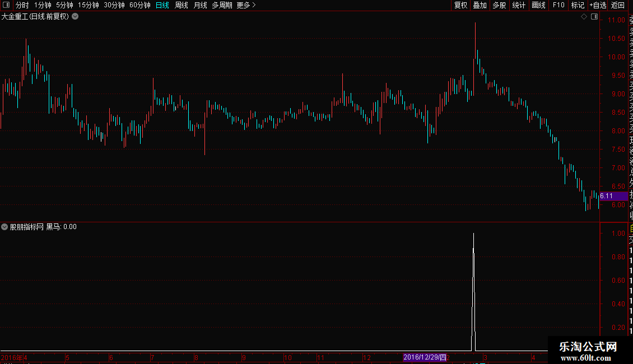Open the 多周期 multi-period view
The width and height of the screenshot is (633, 364).
[222, 5]
